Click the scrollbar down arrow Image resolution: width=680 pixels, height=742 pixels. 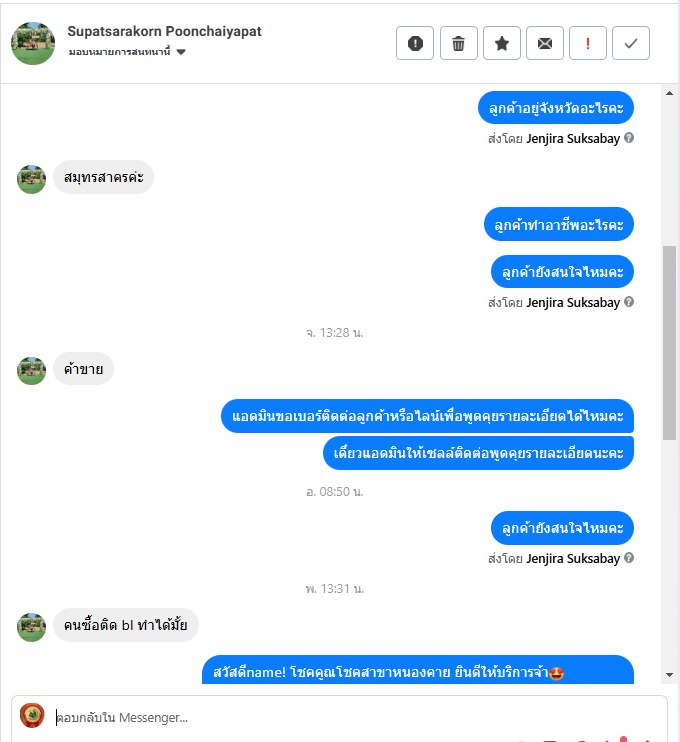pos(669,675)
